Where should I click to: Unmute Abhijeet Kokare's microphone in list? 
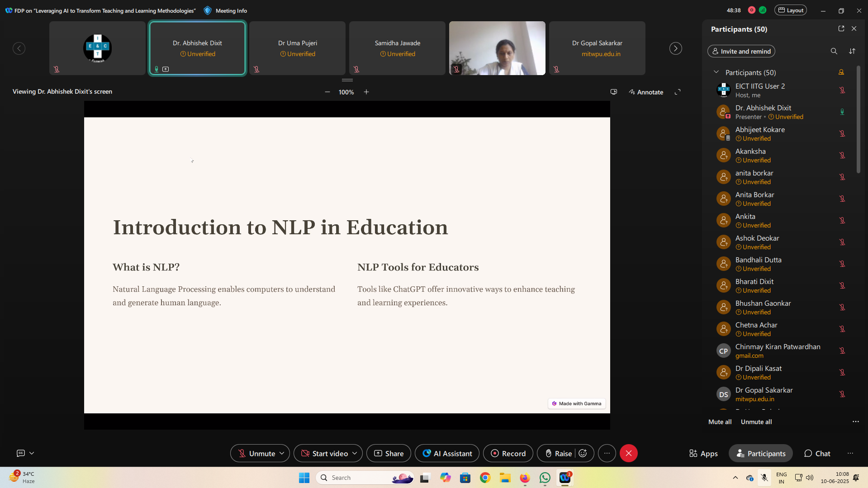[x=842, y=133]
